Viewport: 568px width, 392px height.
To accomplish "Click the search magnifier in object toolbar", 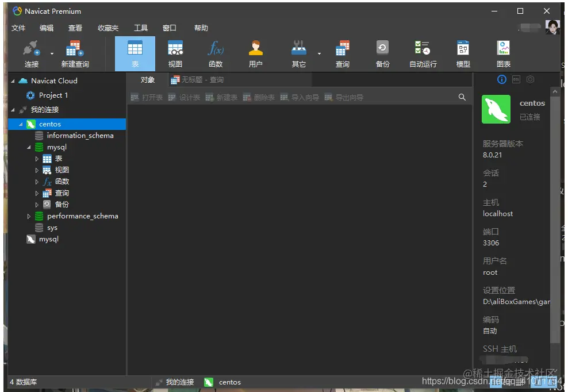I will tap(462, 97).
